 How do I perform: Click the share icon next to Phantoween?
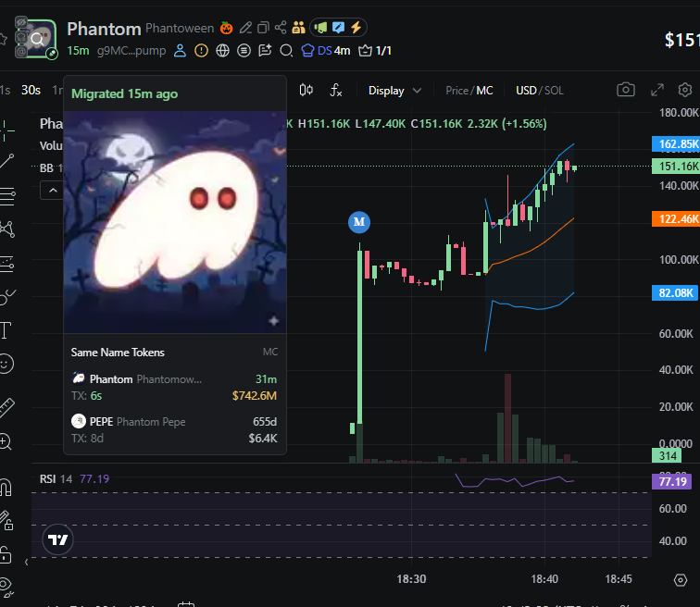pyautogui.click(x=281, y=28)
